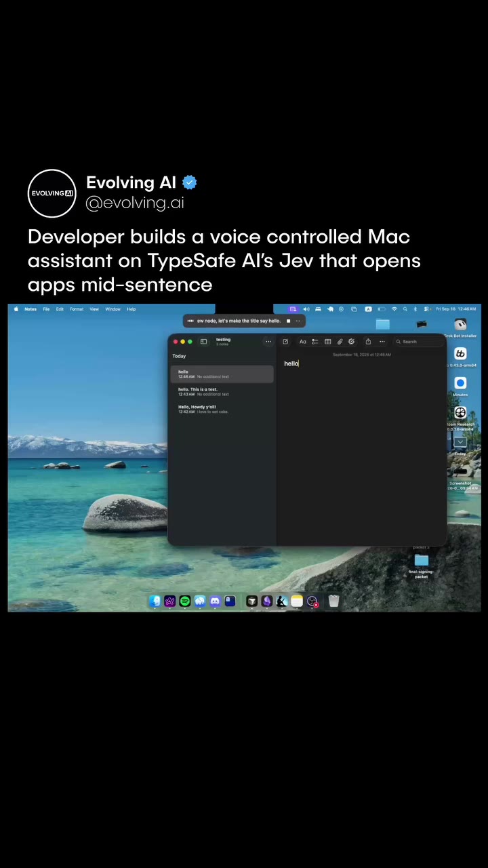
Task: Open the Help menu
Action: [x=131, y=309]
